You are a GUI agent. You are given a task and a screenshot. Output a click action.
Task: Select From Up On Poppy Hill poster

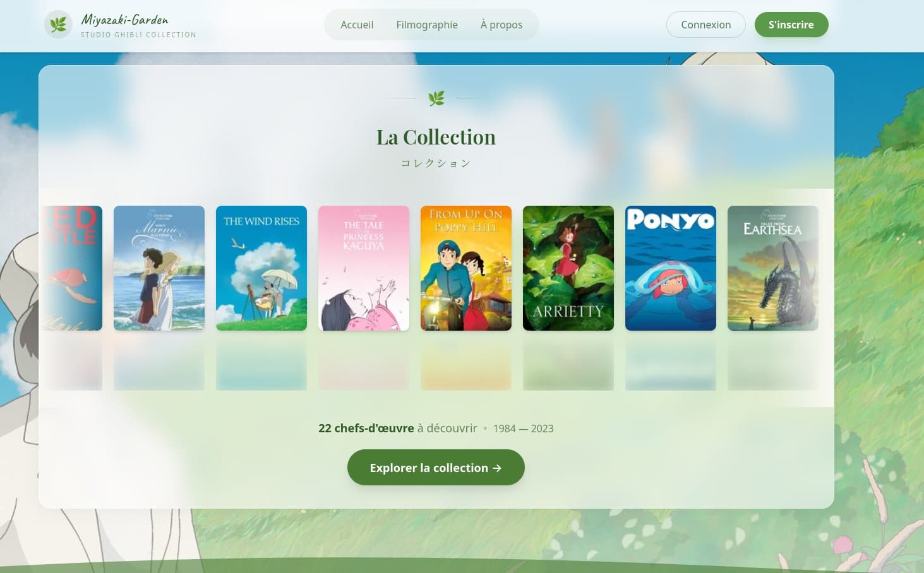(x=466, y=268)
